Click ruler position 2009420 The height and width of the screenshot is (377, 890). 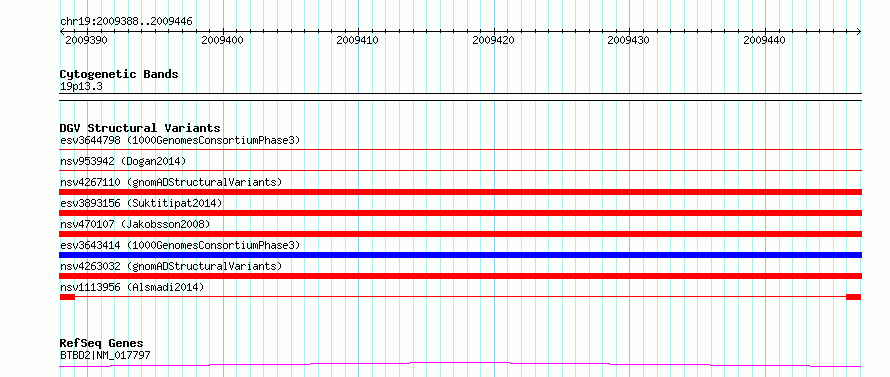(494, 40)
